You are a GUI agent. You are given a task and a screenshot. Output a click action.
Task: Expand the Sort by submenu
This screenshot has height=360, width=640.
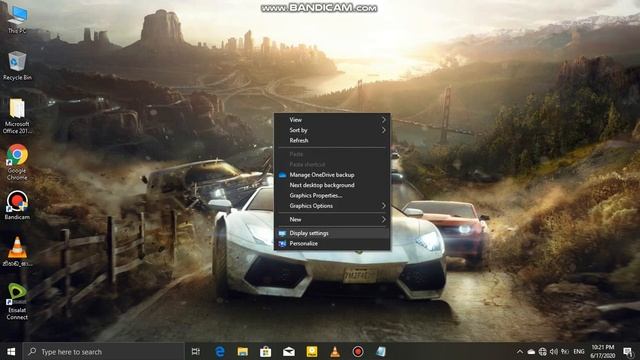[332, 130]
